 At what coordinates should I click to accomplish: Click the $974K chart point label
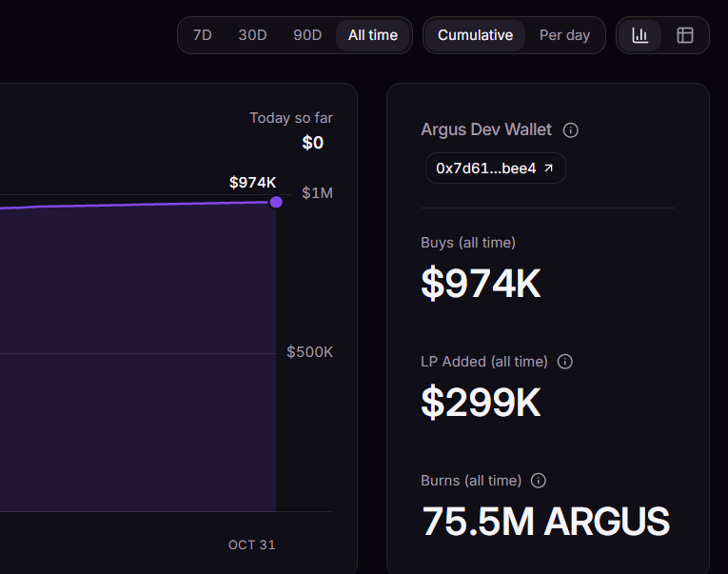[x=252, y=183]
